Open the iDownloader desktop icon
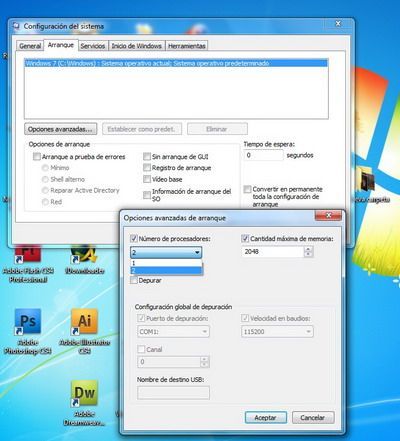This screenshot has height=441, width=400. pyautogui.click(x=84, y=254)
